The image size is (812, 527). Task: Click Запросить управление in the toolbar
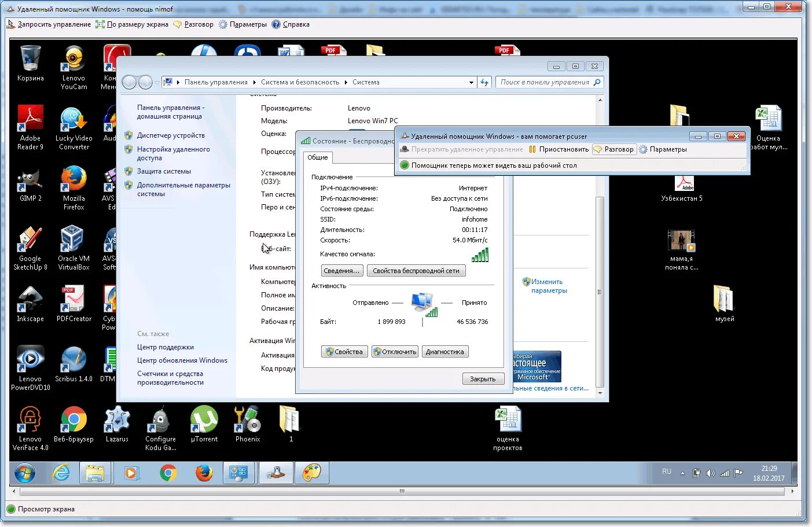[x=49, y=24]
